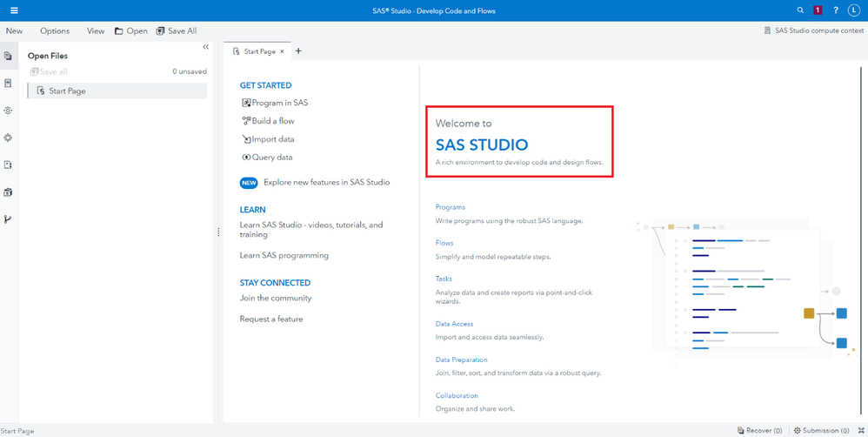This screenshot has height=437, width=868.
Task: Open Learn SAS Studio videos and tutorials link
Action: click(311, 230)
